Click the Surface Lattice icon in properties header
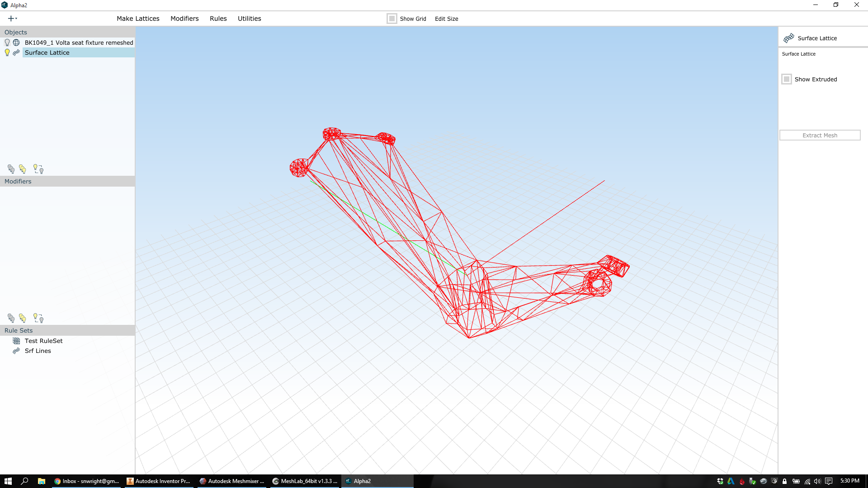 (x=789, y=38)
